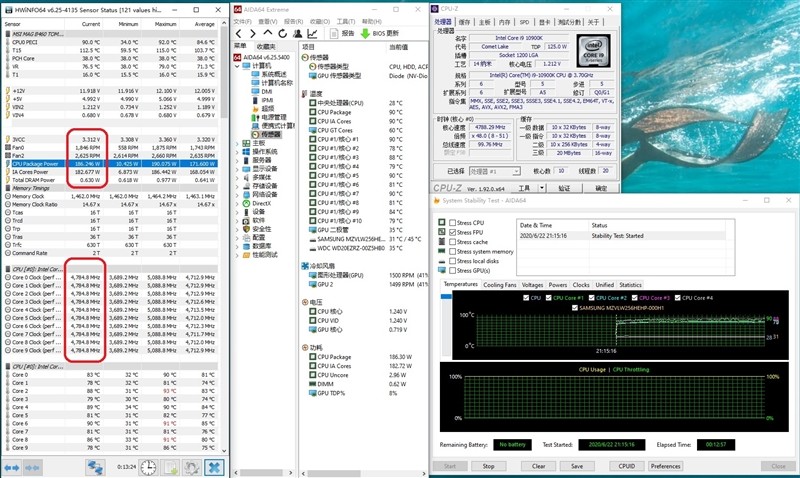Open the AIDA64 graph chart toolbar icon

coord(312,34)
